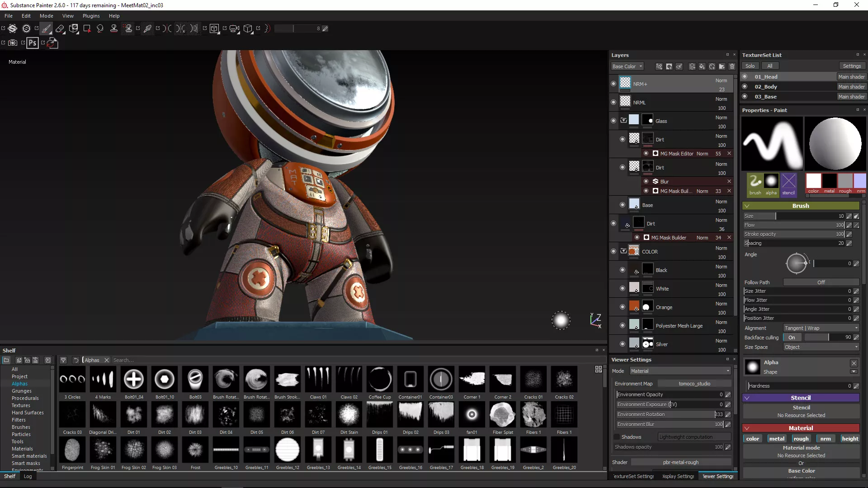Click the Smudge tool icon
868x488 pixels.
100,28
